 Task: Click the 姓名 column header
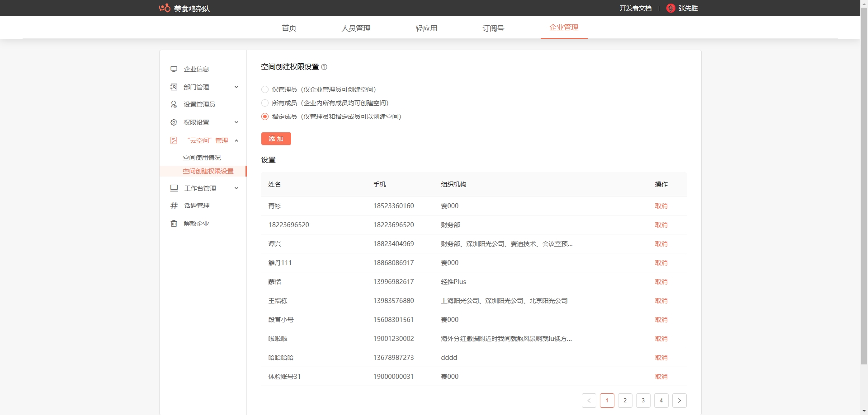pyautogui.click(x=274, y=184)
